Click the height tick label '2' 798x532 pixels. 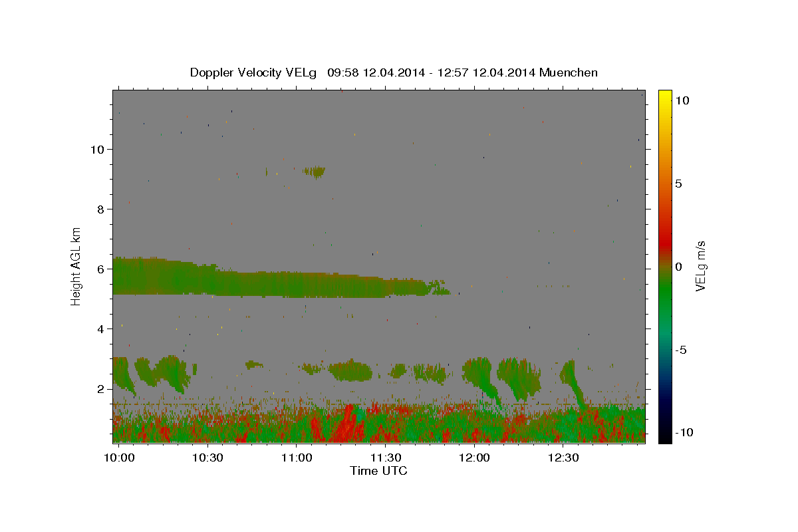point(102,388)
